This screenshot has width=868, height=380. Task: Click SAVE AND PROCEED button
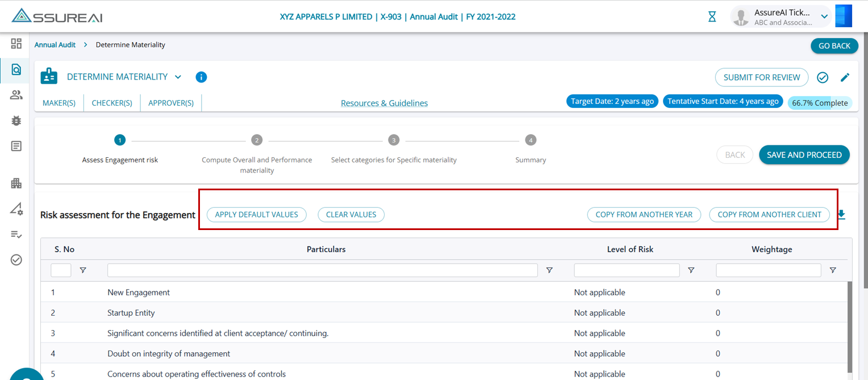804,154
